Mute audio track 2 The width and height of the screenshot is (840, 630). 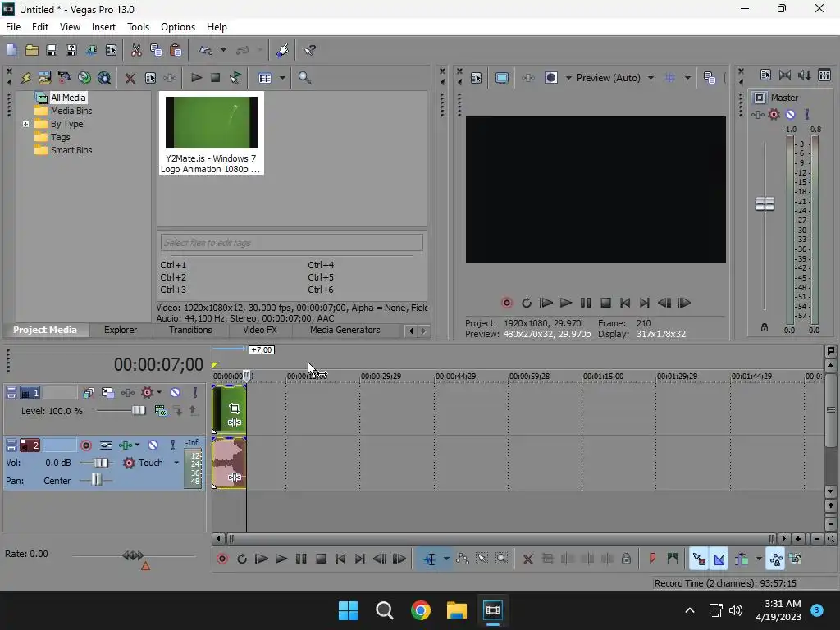click(153, 445)
